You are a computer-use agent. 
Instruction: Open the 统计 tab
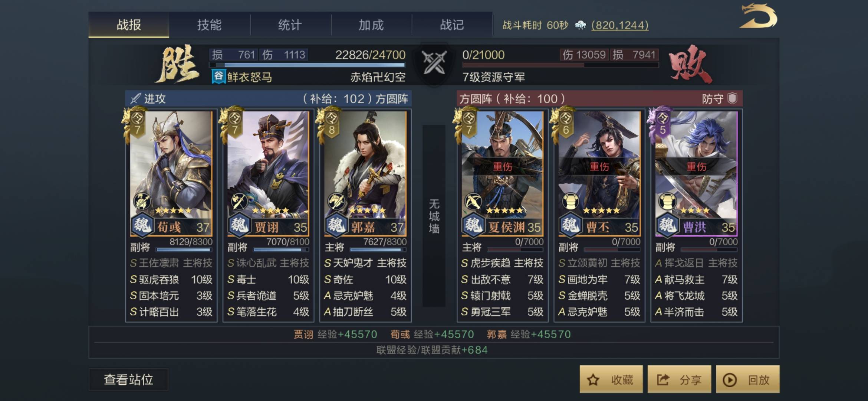click(x=290, y=25)
